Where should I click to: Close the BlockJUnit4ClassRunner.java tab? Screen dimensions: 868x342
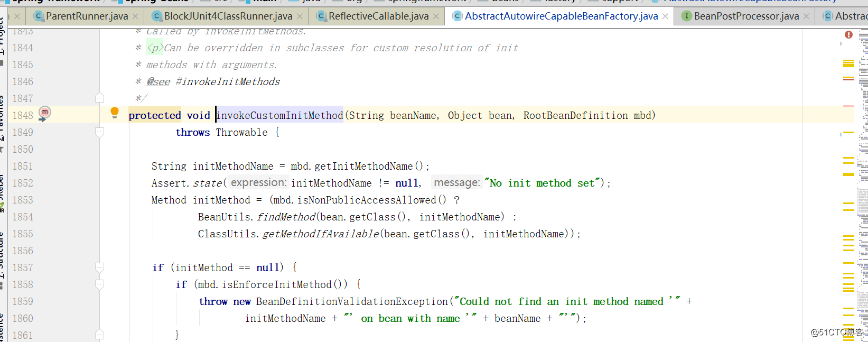300,16
